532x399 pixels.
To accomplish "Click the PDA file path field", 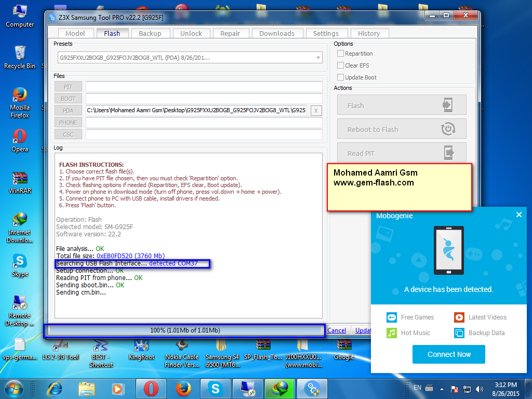I will [x=196, y=110].
